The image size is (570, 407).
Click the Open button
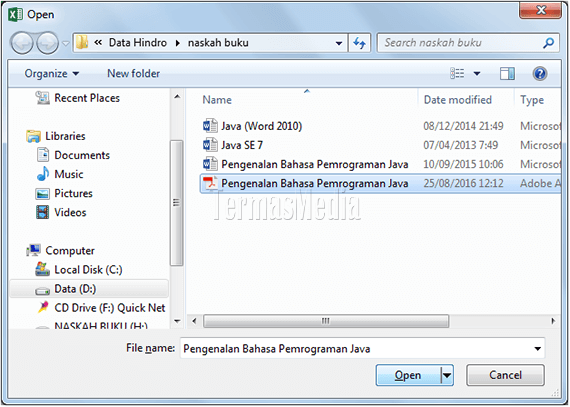(408, 375)
